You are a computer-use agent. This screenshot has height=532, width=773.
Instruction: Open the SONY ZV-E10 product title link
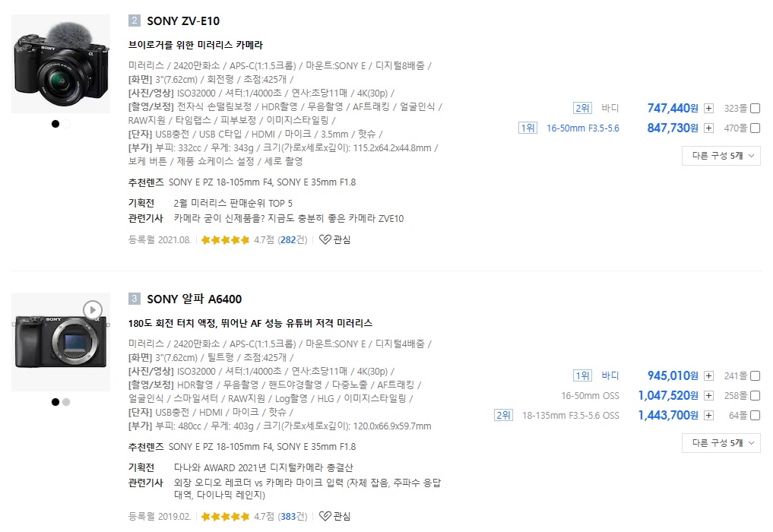183,21
